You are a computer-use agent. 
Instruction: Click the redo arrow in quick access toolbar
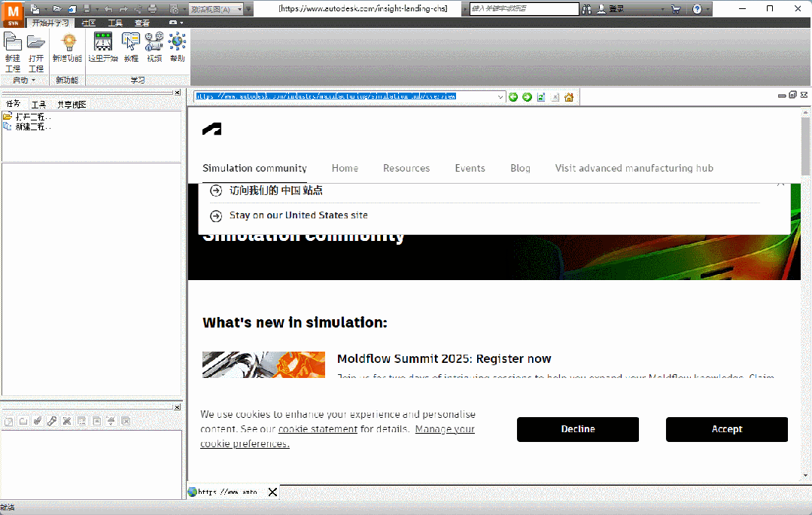pyautogui.click(x=123, y=9)
